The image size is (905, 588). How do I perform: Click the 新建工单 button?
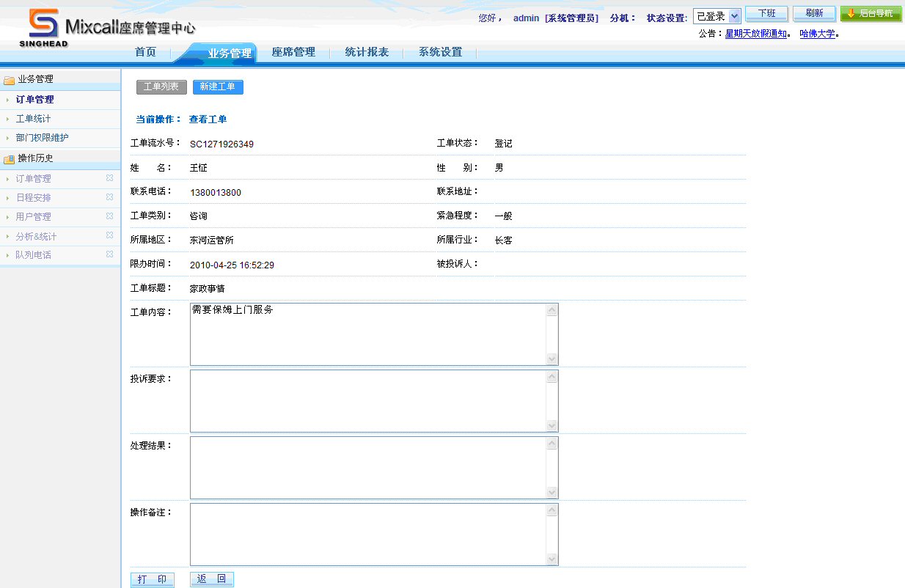pos(218,87)
